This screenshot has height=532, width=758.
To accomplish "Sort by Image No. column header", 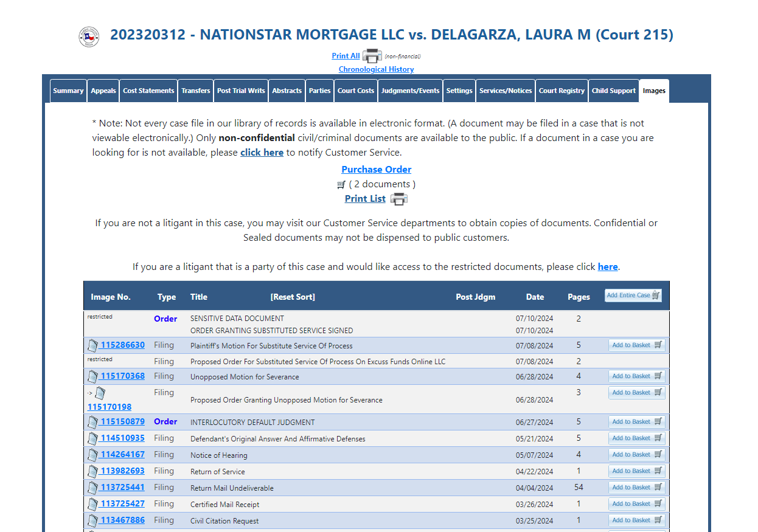I will click(111, 297).
